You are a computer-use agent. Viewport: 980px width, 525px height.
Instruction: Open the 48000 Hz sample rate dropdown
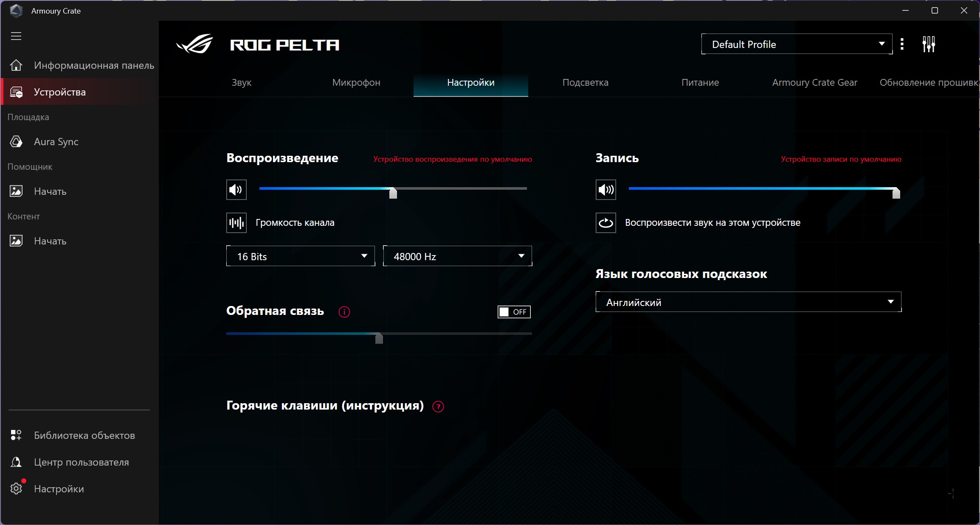pos(457,256)
